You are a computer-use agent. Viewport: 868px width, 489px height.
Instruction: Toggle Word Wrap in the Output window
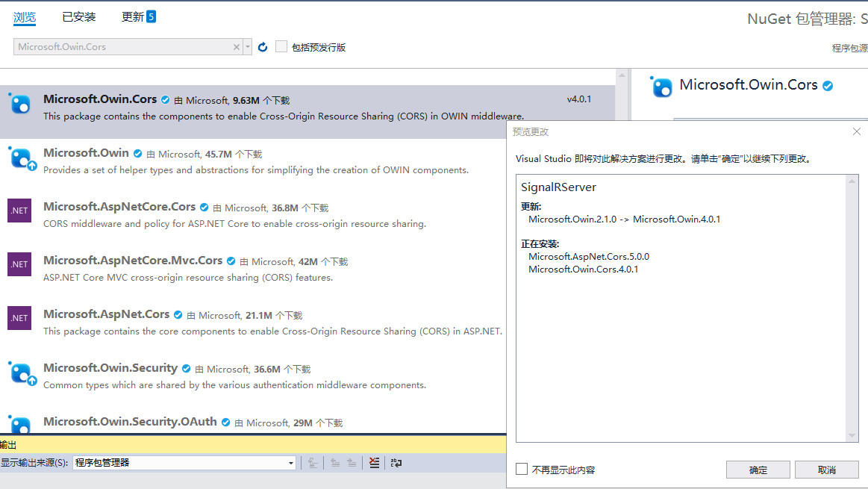396,463
